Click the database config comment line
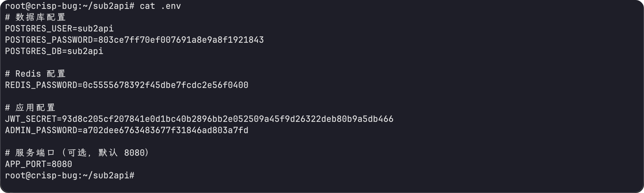The width and height of the screenshot is (644, 193). pyautogui.click(x=35, y=17)
